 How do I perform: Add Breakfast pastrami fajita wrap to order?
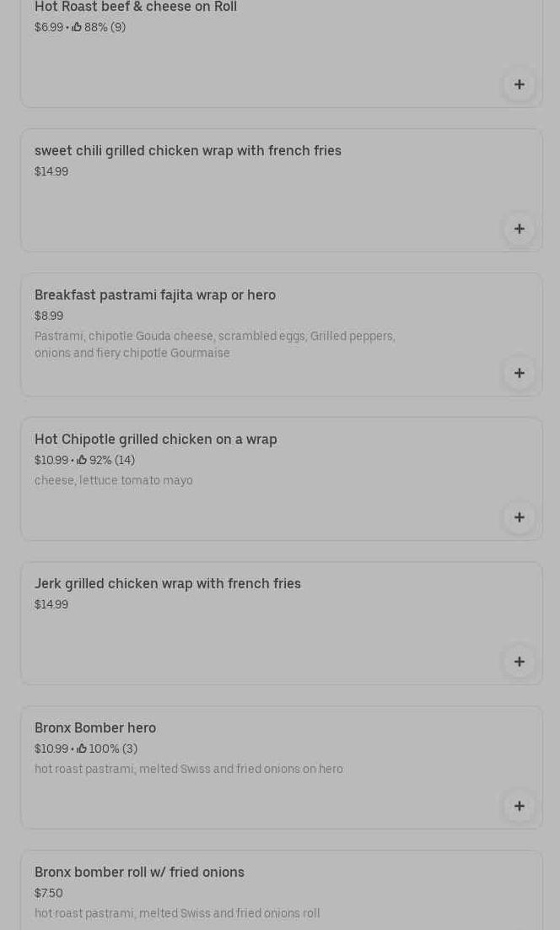(x=519, y=373)
